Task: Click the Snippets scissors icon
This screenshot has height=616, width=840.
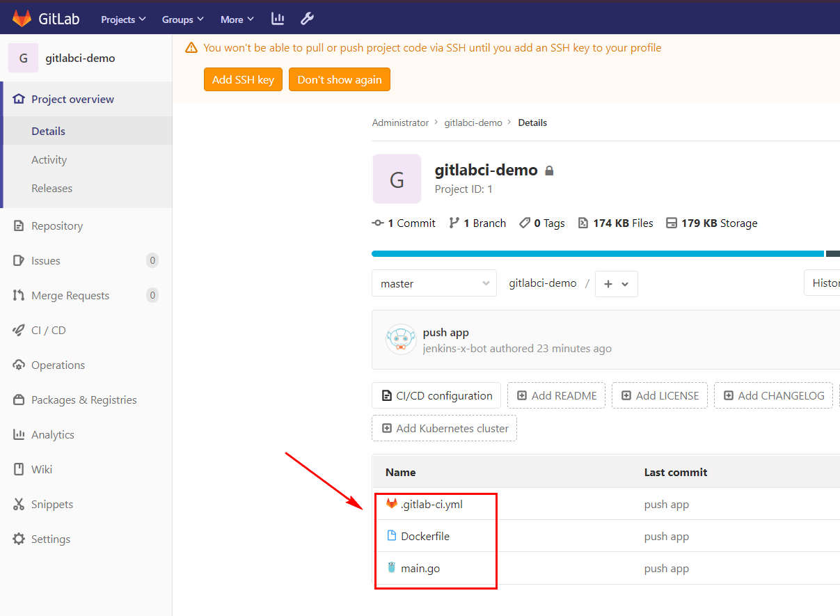Action: click(19, 504)
